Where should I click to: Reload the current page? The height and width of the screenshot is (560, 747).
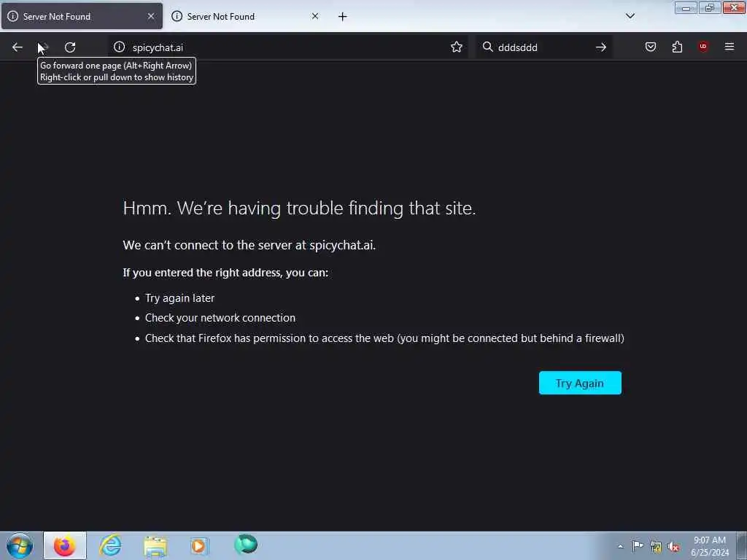point(70,47)
